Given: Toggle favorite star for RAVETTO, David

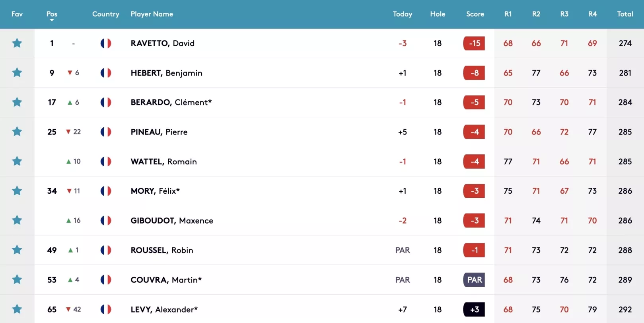Looking at the screenshot, I should click(x=17, y=43).
